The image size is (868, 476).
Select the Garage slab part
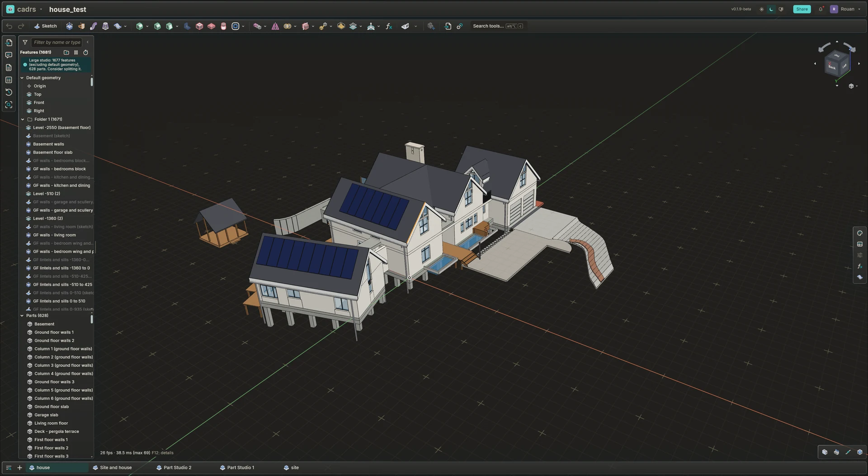pyautogui.click(x=46, y=415)
